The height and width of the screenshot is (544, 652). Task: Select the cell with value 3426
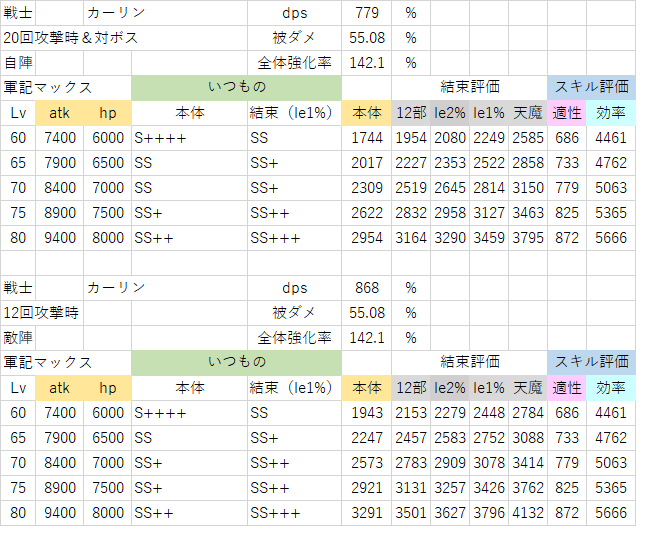click(x=489, y=488)
